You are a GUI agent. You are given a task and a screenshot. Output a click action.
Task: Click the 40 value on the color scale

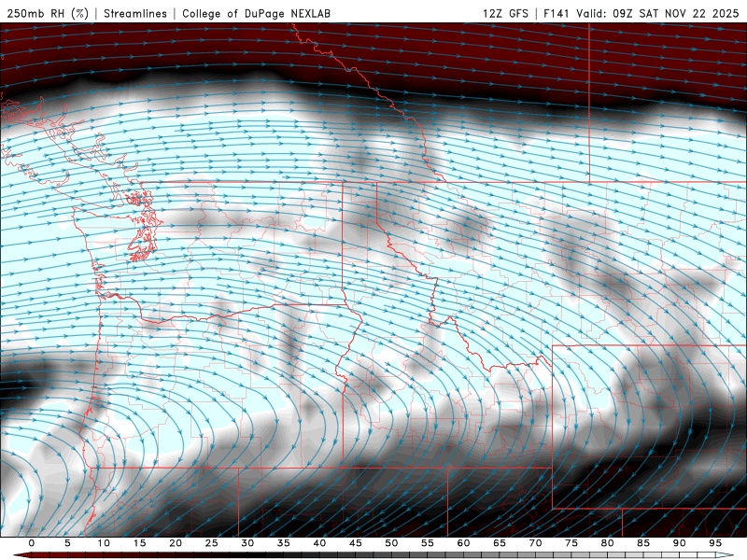(x=319, y=543)
